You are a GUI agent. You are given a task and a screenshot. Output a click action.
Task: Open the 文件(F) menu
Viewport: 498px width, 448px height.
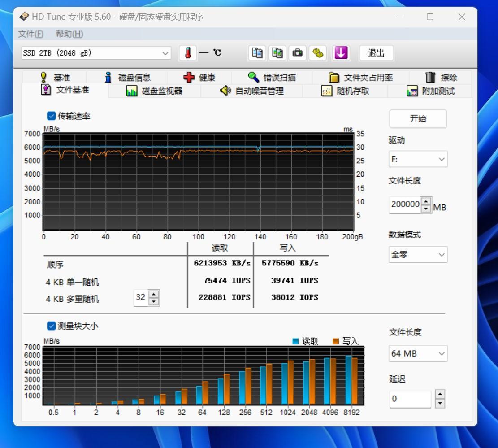click(x=31, y=34)
